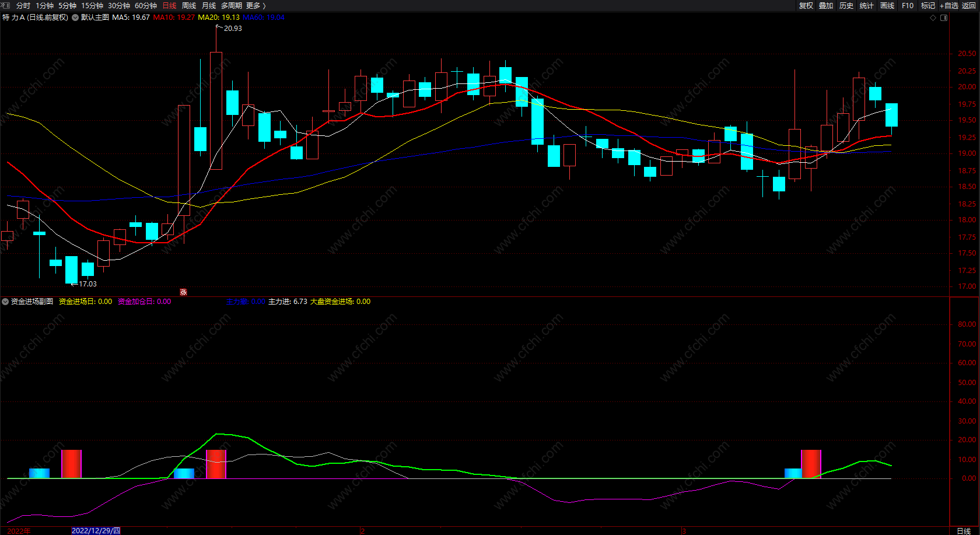Click the diamond icon above price axis
Viewport: 980px width, 535px height.
(x=933, y=18)
